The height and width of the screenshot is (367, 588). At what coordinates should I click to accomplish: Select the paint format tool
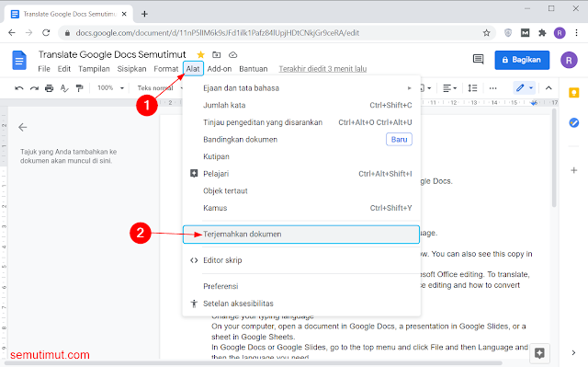click(x=80, y=88)
